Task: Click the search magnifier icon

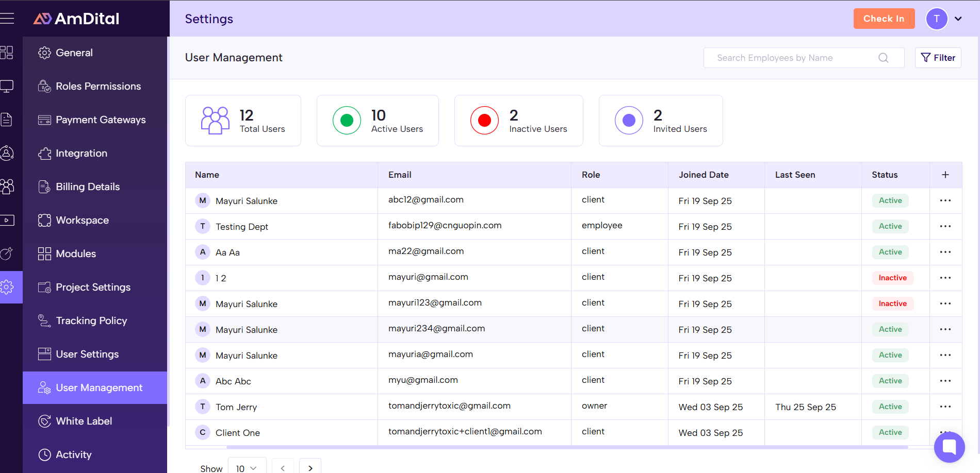Action: (883, 58)
